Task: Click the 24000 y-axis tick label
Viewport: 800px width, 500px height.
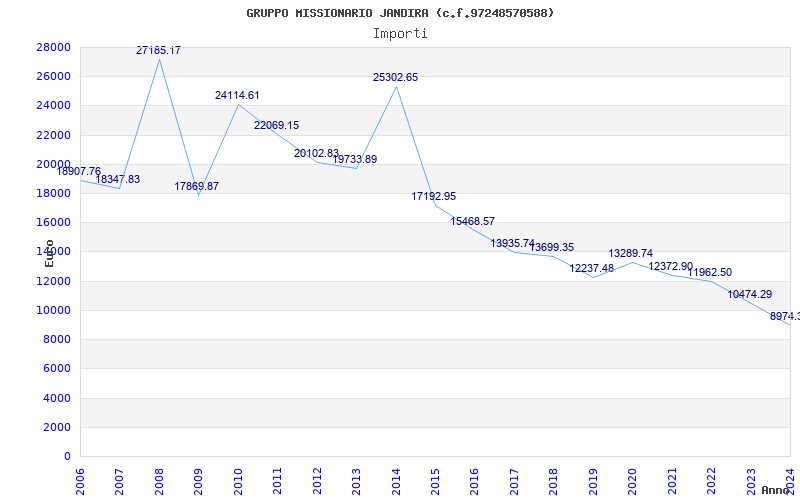Action: click(54, 106)
